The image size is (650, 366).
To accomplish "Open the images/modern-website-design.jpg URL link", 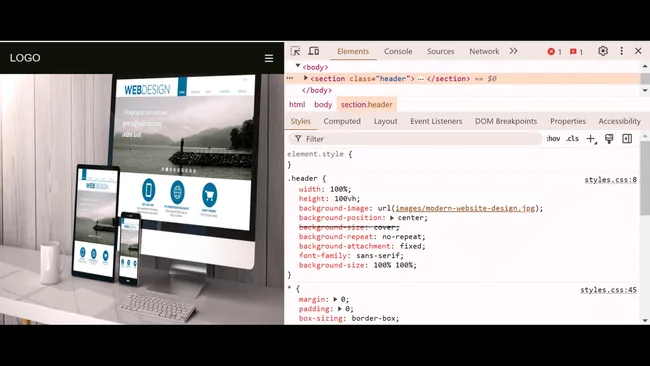I will [465, 208].
